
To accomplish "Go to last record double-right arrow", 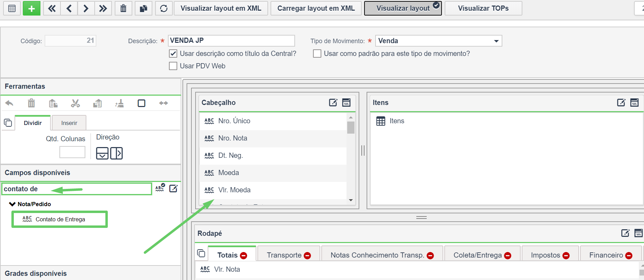I will point(103,8).
